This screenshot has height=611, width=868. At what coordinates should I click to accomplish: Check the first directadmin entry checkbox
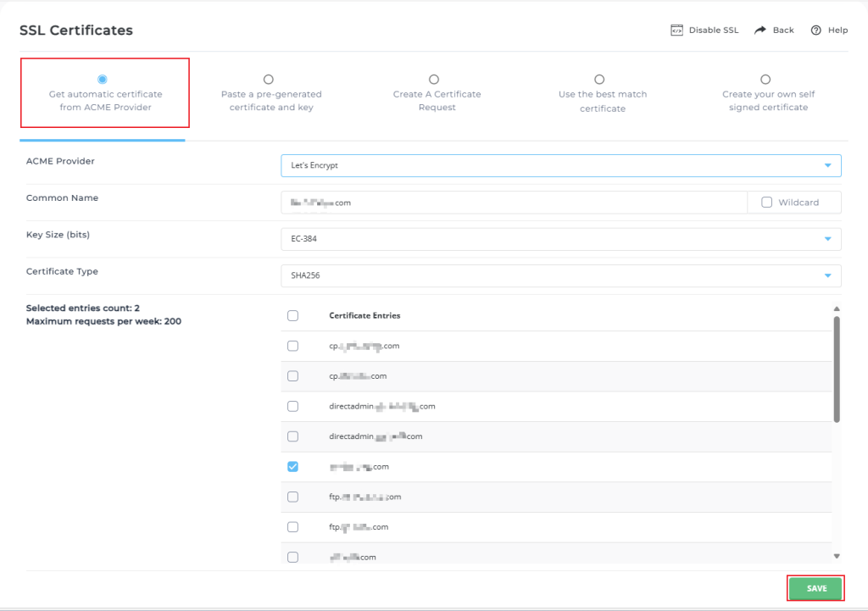coord(292,406)
